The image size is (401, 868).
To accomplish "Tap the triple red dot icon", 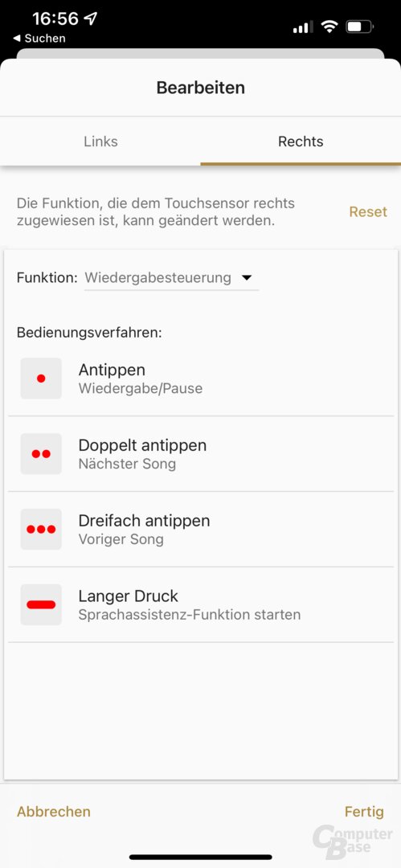I will [41, 529].
